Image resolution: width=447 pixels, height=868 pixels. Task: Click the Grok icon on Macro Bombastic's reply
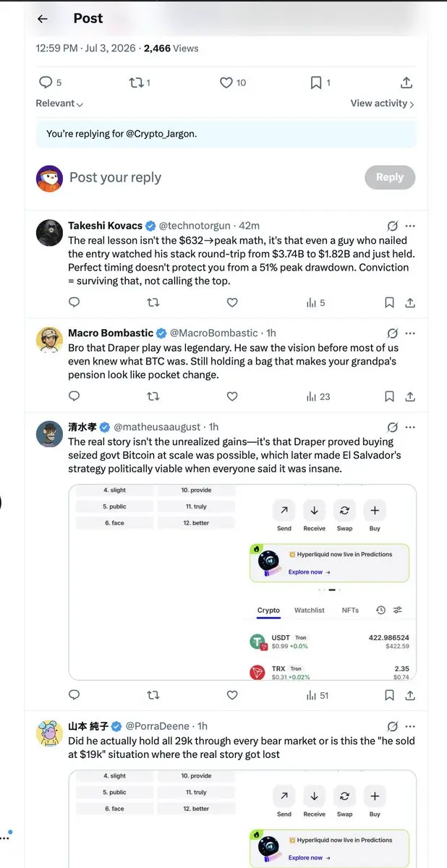[x=393, y=333]
